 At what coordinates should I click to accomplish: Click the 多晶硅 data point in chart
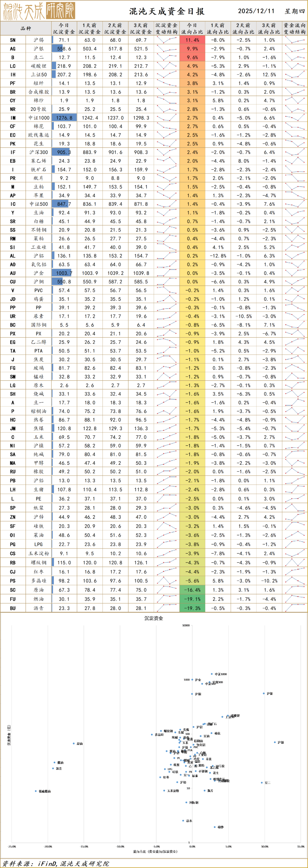point(152,735)
